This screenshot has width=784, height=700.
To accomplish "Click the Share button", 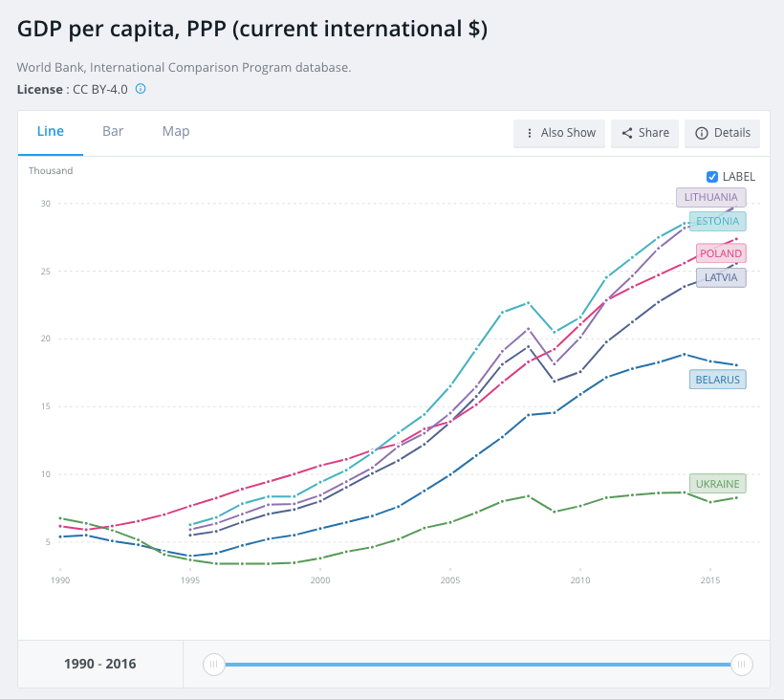I will click(x=645, y=133).
